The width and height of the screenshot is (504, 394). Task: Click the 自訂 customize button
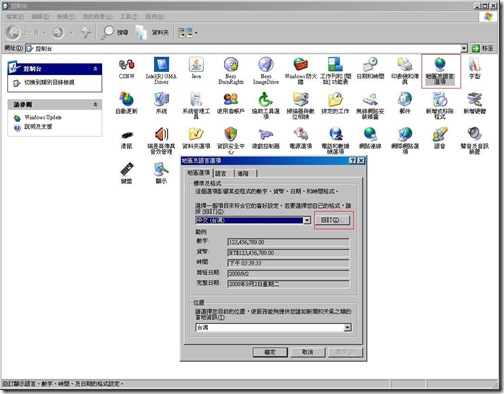(332, 220)
